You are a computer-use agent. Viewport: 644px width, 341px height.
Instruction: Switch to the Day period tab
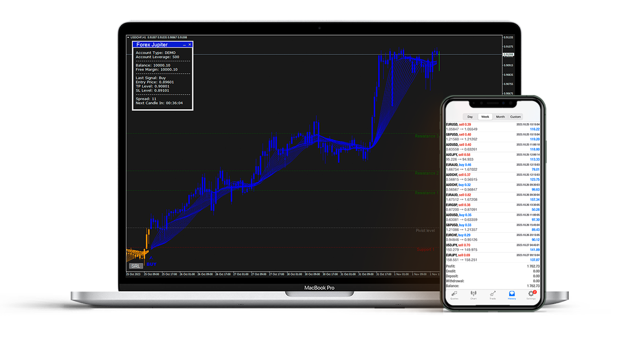pyautogui.click(x=470, y=117)
